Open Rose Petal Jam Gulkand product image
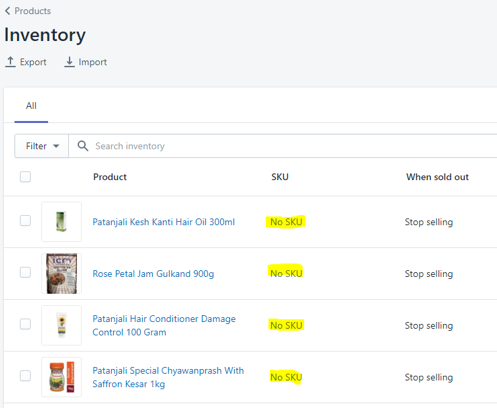The width and height of the screenshot is (497, 412). point(61,274)
